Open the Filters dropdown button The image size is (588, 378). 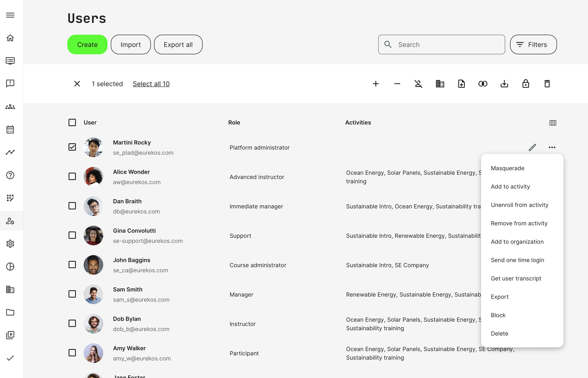533,45
